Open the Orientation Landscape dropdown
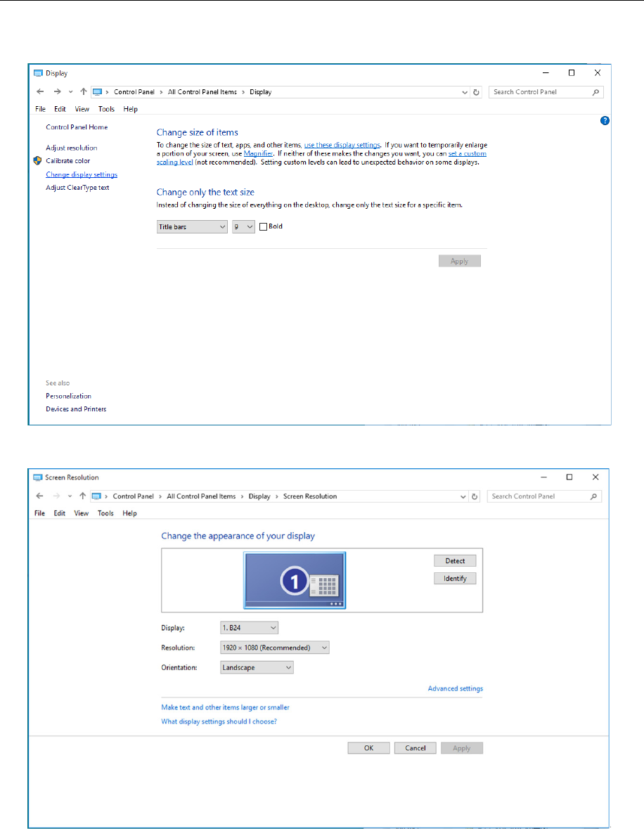644x829 pixels. [257, 667]
